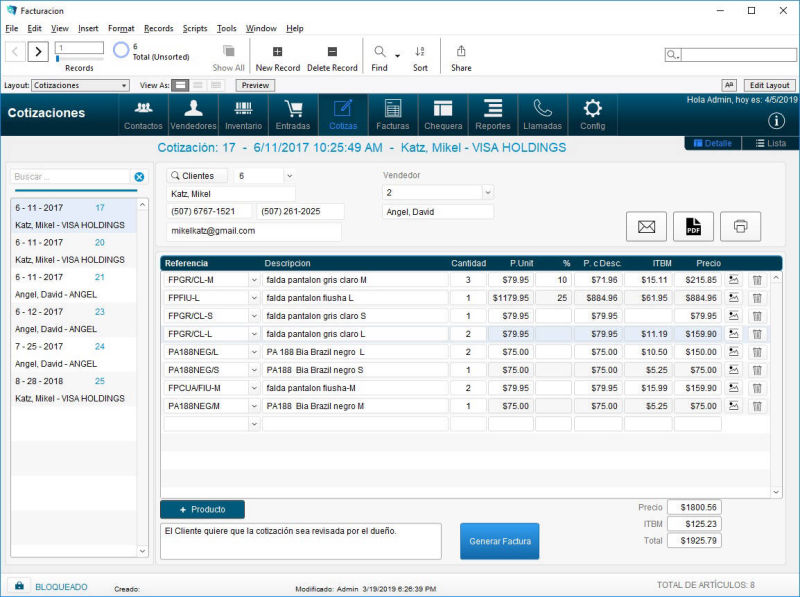800x597 pixels.
Task: Click the lock icon next to BLOQUEADO
Action: [19, 586]
